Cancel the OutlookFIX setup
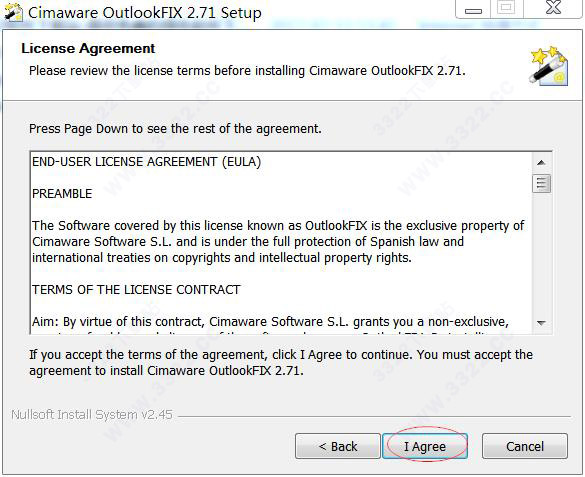Image resolution: width=585 pixels, height=477 pixels. (525, 446)
